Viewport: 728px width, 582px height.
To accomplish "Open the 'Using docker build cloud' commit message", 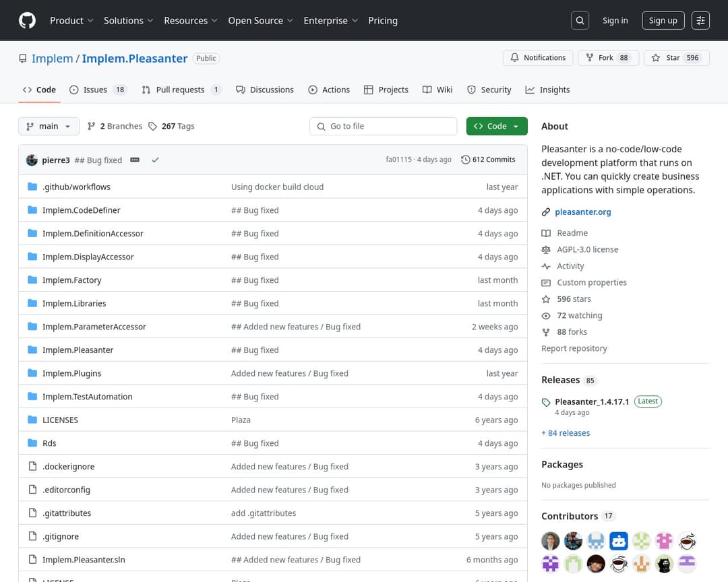I will click(x=277, y=187).
